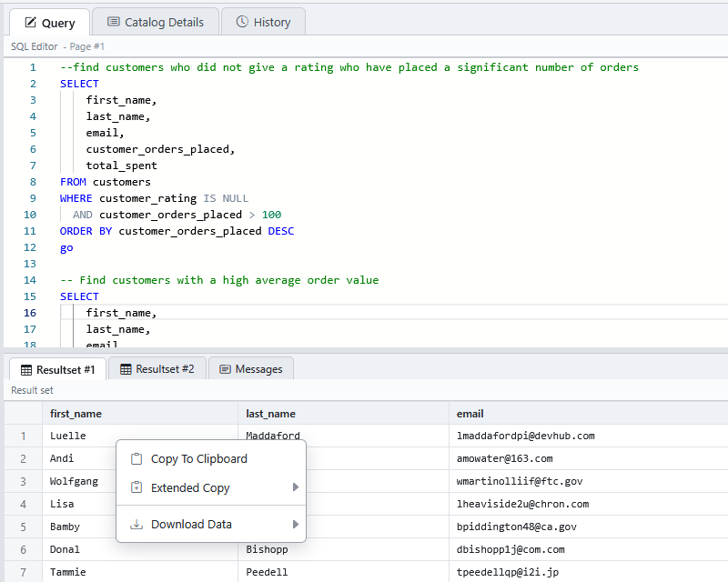The image size is (728, 582).
Task: Open the Download Data submenu
Action: [211, 525]
